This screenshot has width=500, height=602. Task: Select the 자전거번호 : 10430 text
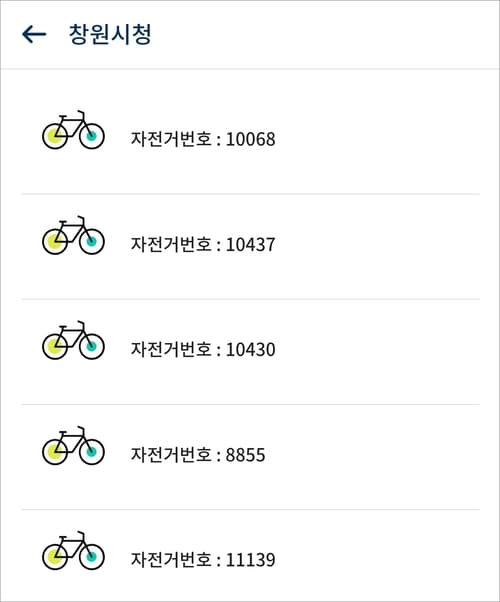coord(203,349)
